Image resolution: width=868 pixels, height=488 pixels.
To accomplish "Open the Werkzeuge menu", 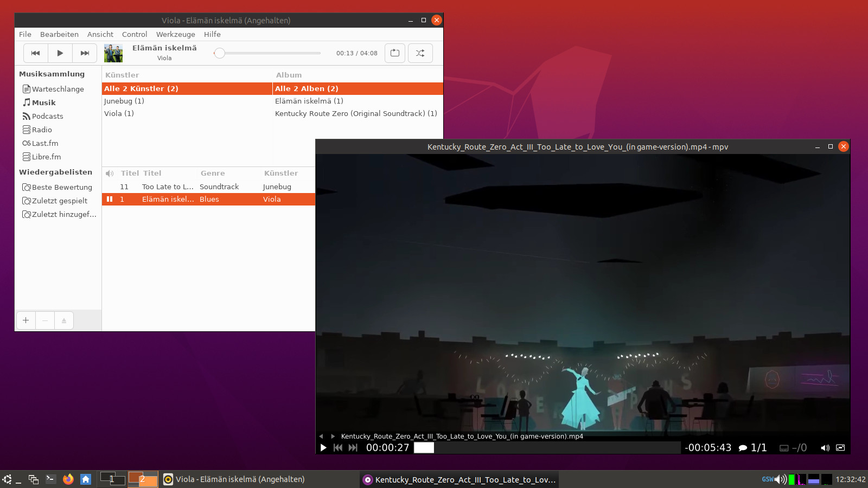I will coord(176,34).
